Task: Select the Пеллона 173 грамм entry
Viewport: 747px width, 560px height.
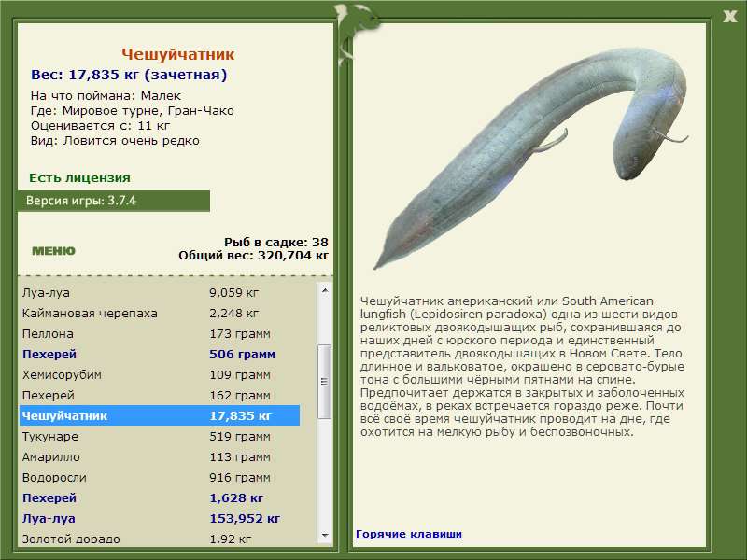Action: (x=159, y=334)
